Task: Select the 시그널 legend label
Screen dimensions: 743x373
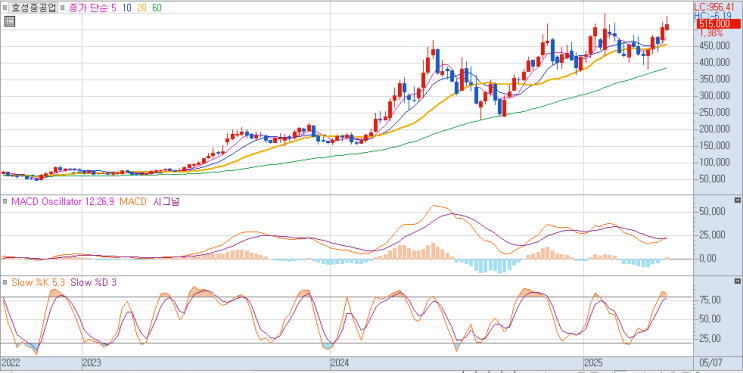Action: (166, 201)
